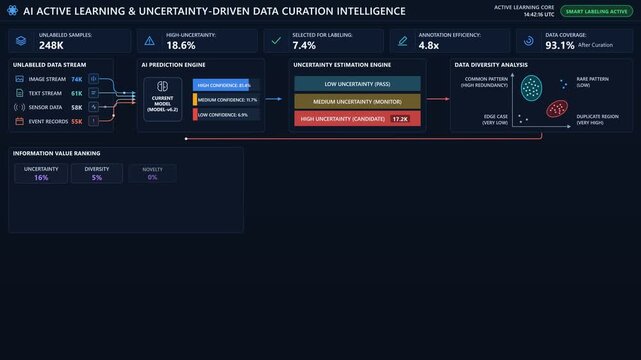The height and width of the screenshot is (360, 641).
Task: Click Low Uncertainty (Pass) block
Action: (357, 84)
